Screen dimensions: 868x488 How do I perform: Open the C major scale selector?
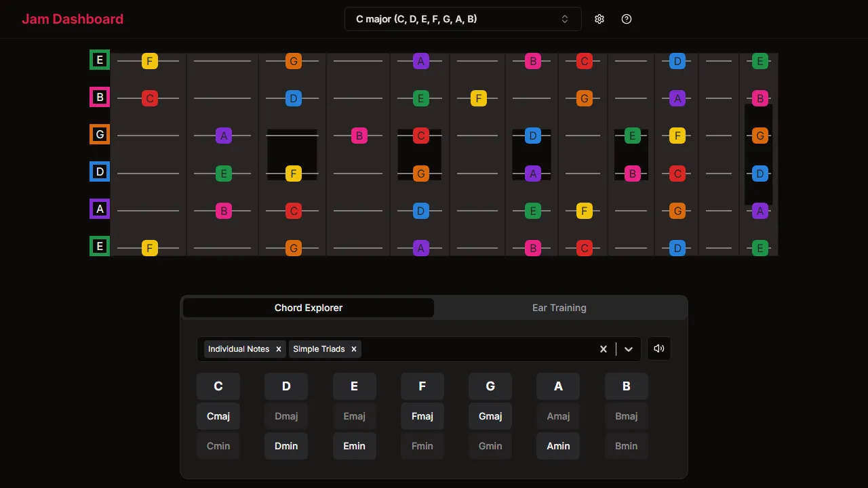pos(462,19)
